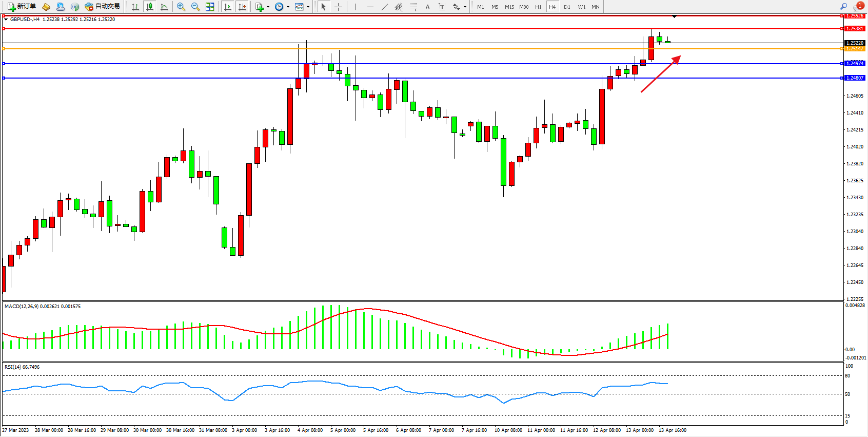The image size is (868, 437).
Task: Open the indicators list dropdown arrow
Action: (x=268, y=7)
